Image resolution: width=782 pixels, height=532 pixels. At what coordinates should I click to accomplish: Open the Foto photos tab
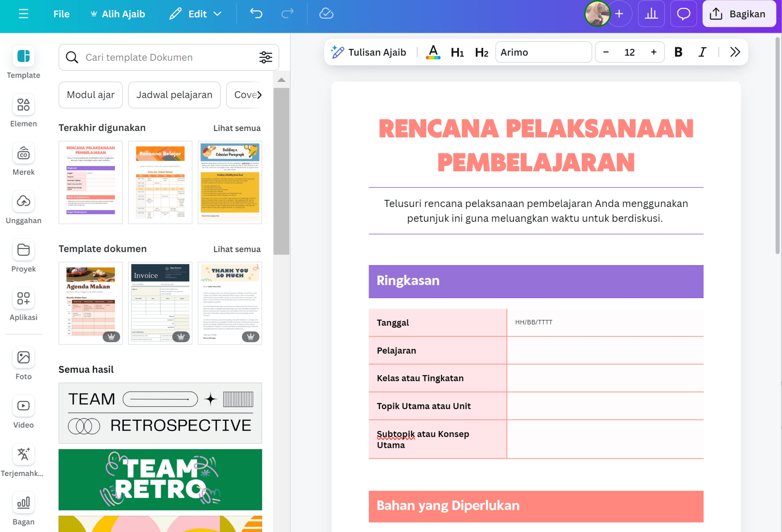tap(24, 364)
